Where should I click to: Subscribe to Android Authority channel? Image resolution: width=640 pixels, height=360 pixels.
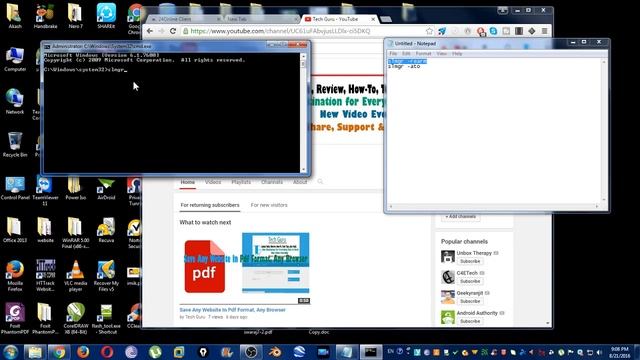[x=470, y=321]
